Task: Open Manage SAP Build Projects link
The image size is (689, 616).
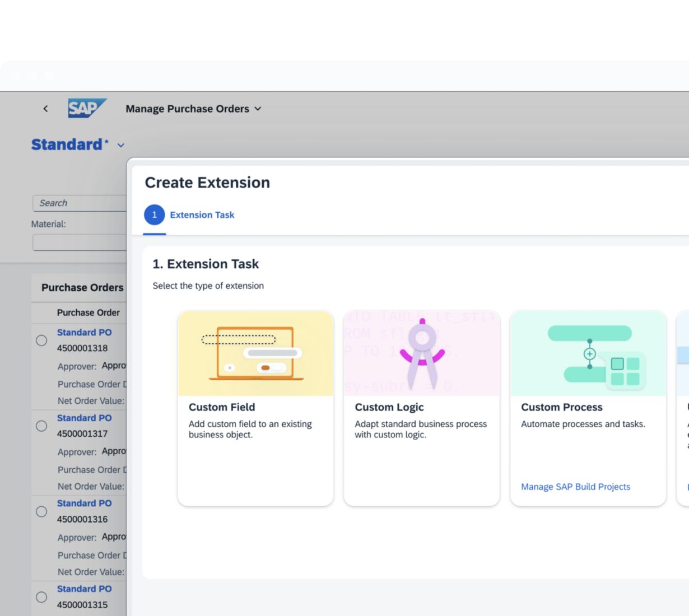Action: coord(575,487)
